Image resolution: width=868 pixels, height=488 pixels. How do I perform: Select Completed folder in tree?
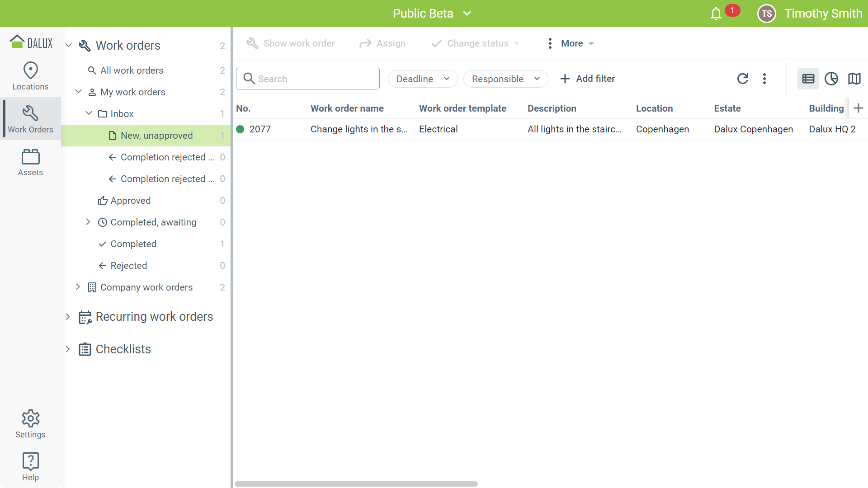pyautogui.click(x=133, y=244)
